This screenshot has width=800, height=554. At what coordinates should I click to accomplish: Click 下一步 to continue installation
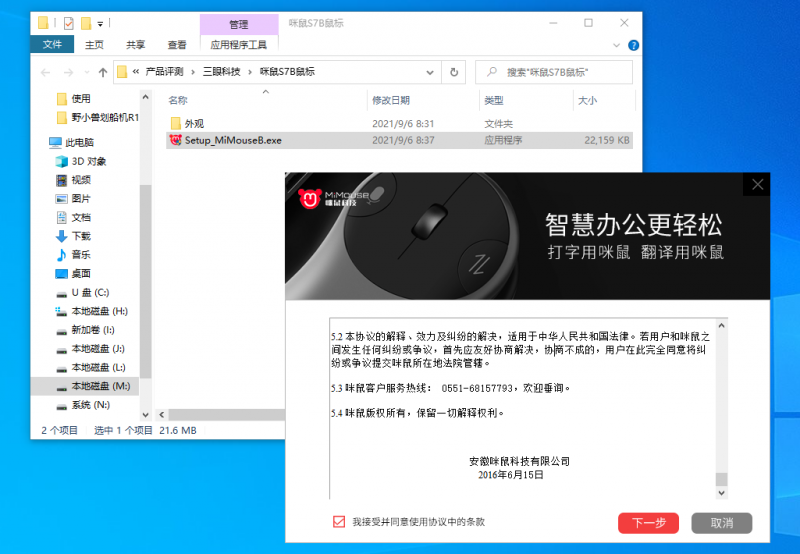tap(648, 523)
